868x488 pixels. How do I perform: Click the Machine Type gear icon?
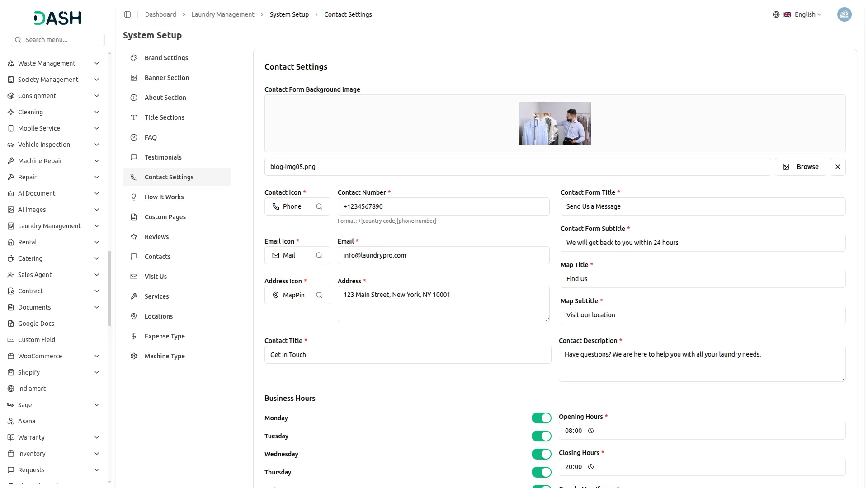(x=133, y=356)
